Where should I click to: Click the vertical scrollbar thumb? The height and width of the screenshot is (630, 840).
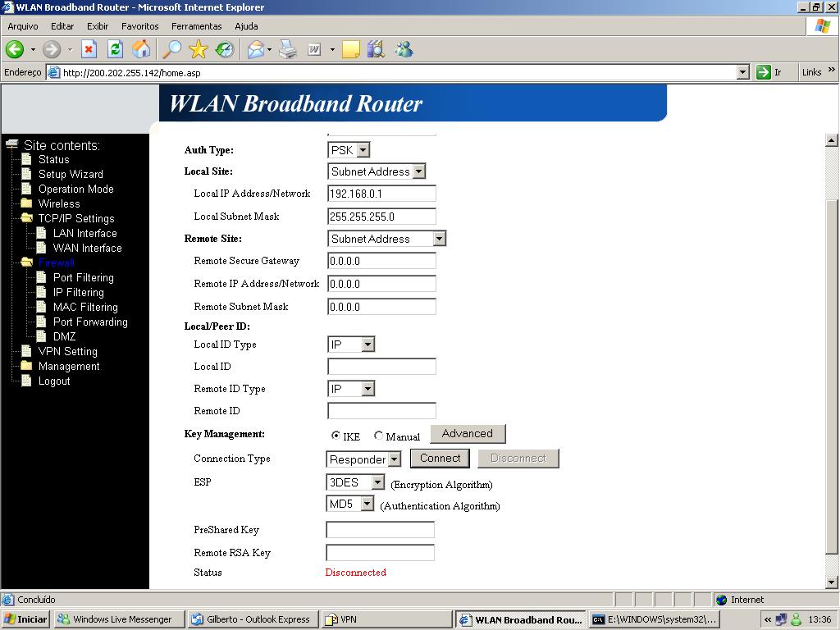pos(832,377)
